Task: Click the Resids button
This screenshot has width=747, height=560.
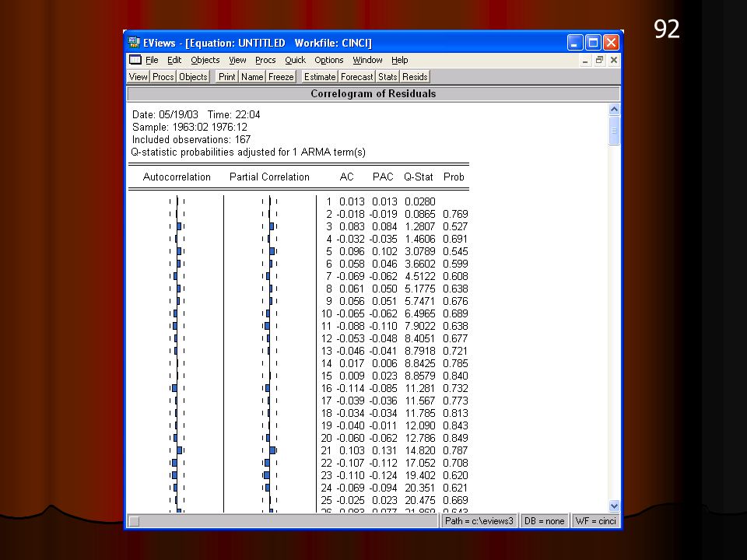Action: 415,77
